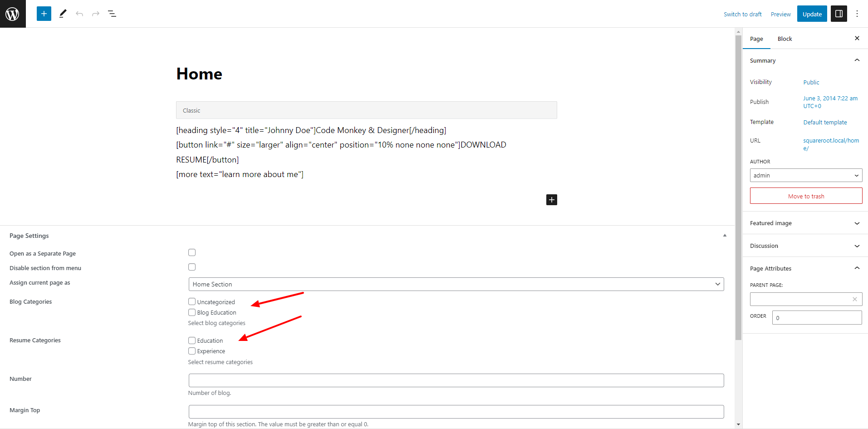Click the editor scrollbar up arrow
The height and width of the screenshot is (429, 868).
click(x=739, y=32)
